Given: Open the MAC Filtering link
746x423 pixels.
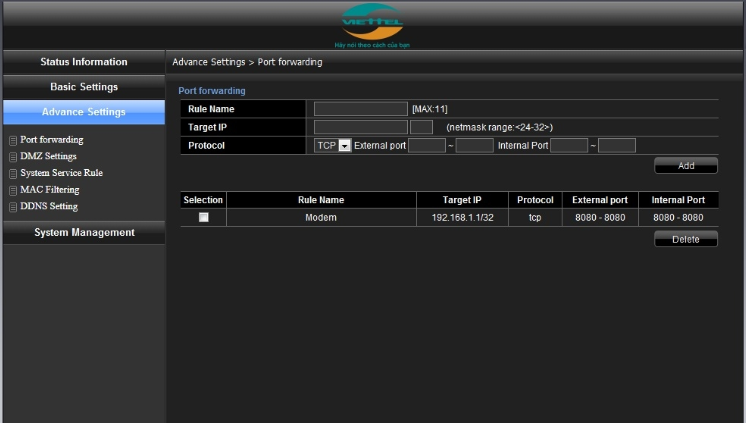Looking at the screenshot, I should click(x=49, y=190).
